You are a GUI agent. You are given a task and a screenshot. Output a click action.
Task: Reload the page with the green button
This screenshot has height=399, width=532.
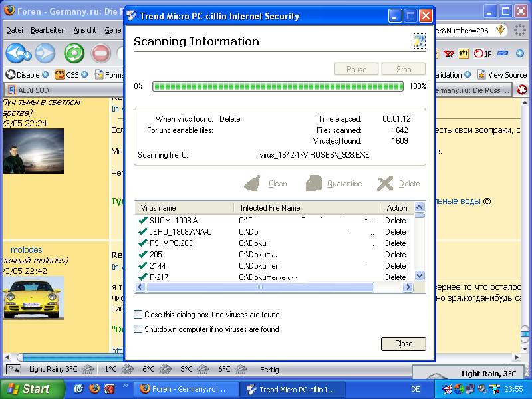tap(74, 53)
